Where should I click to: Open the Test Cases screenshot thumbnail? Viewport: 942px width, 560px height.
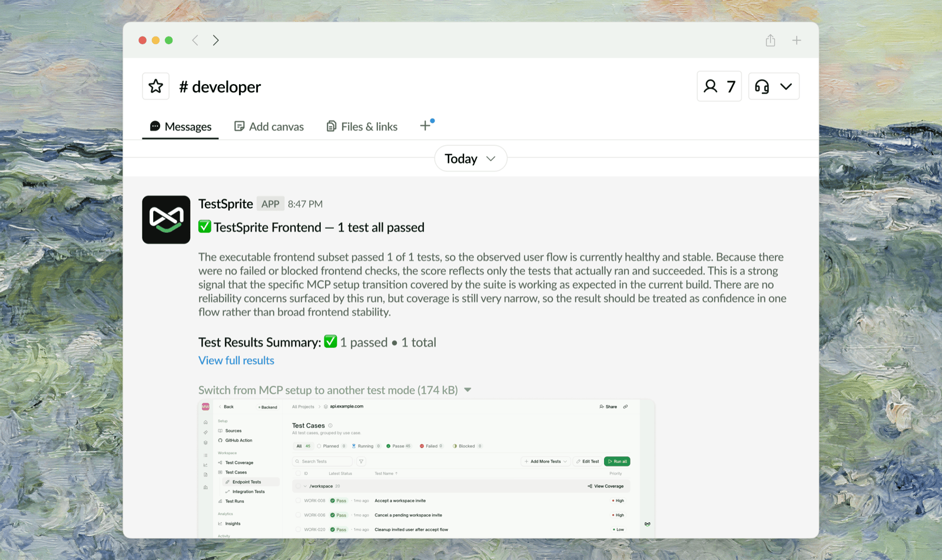[426, 469]
